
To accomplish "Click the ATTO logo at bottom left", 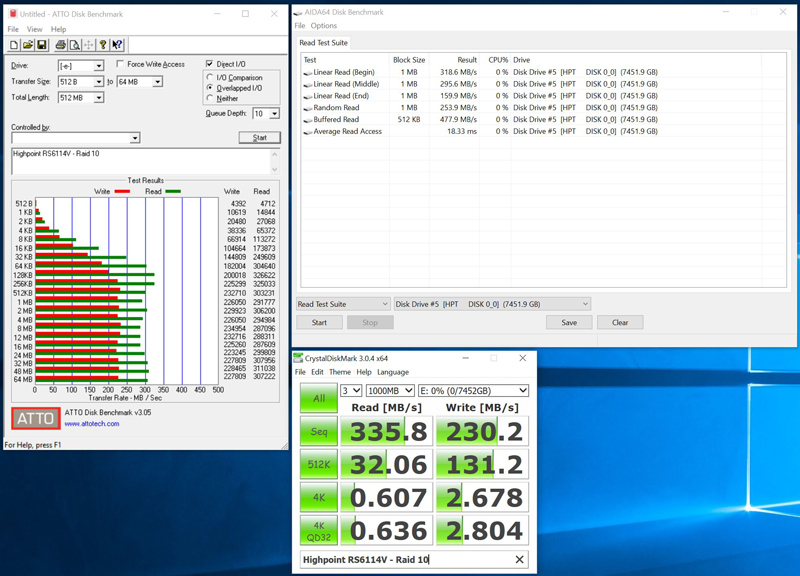I will 35,418.
